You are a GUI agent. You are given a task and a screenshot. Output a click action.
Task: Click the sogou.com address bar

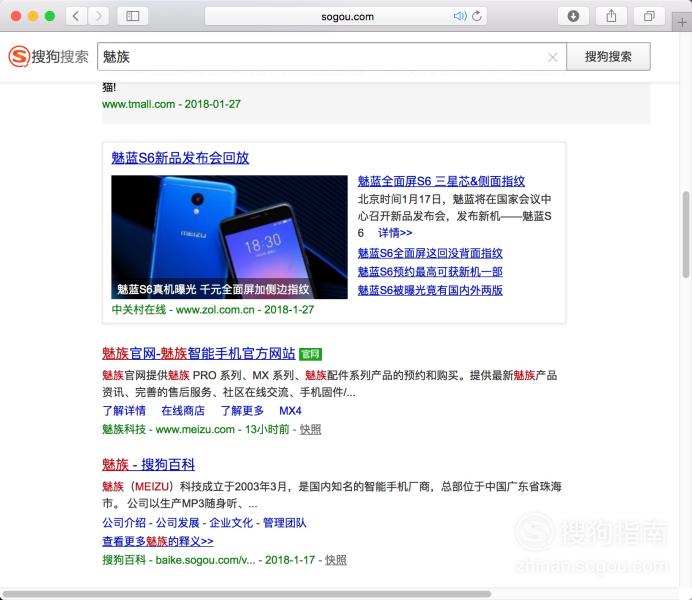pos(346,16)
